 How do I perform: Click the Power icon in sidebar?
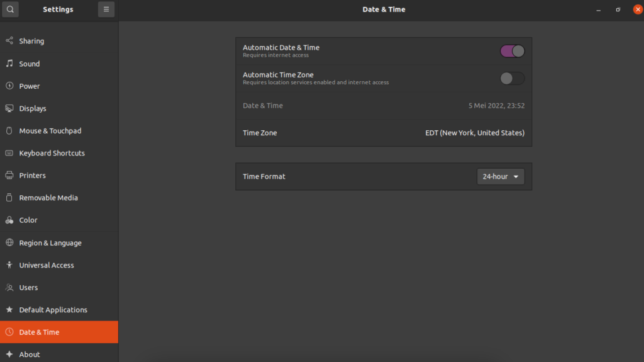click(x=9, y=86)
